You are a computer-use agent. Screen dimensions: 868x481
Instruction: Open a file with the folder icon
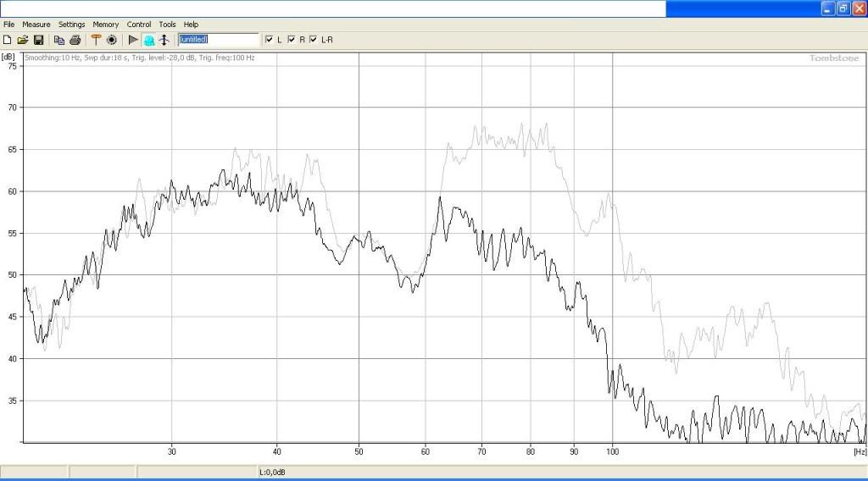(x=23, y=40)
